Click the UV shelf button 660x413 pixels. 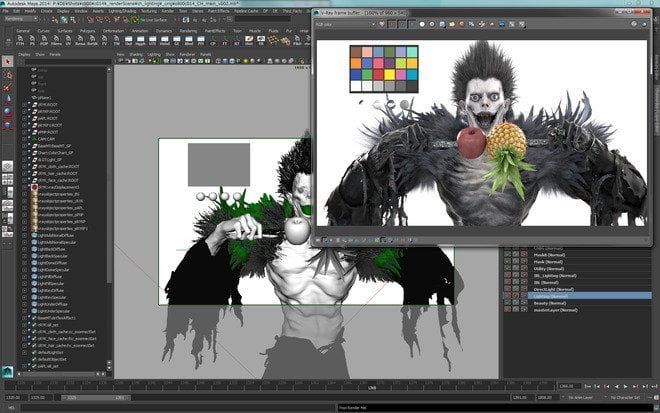[x=68, y=40]
